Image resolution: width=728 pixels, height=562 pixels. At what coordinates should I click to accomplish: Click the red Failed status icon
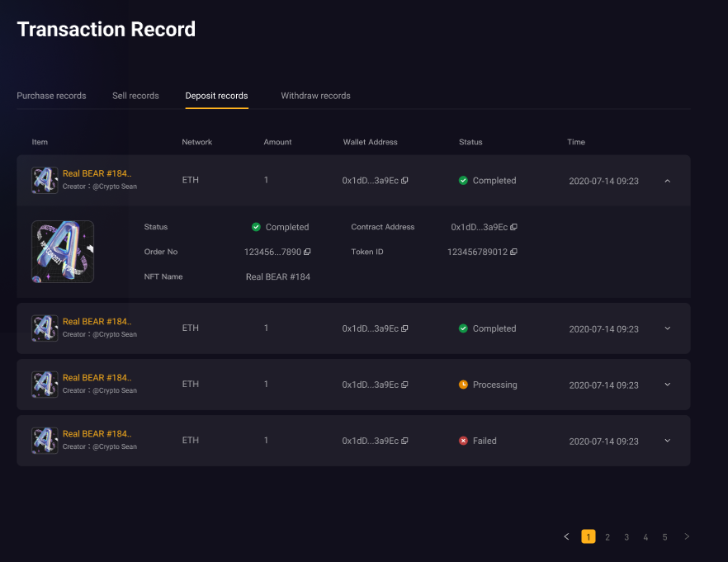(x=463, y=441)
